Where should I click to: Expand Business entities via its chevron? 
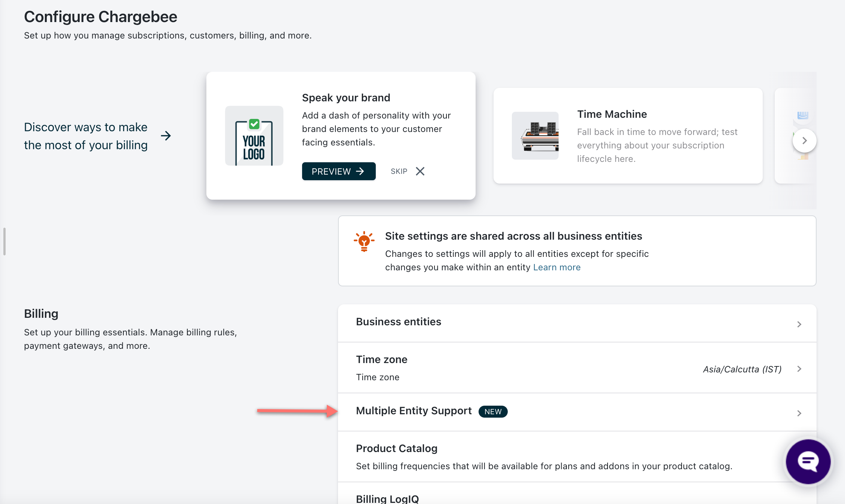click(799, 324)
